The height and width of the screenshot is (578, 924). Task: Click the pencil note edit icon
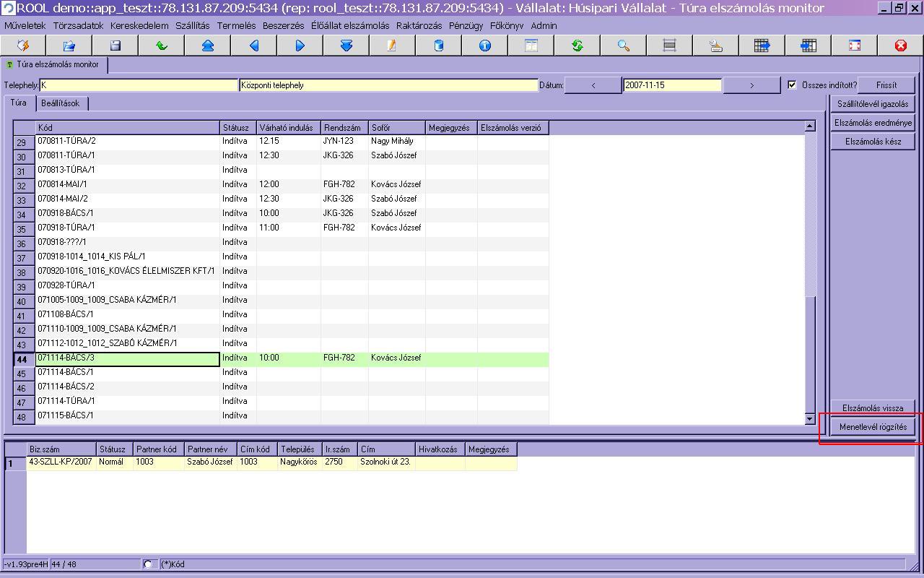(x=392, y=46)
